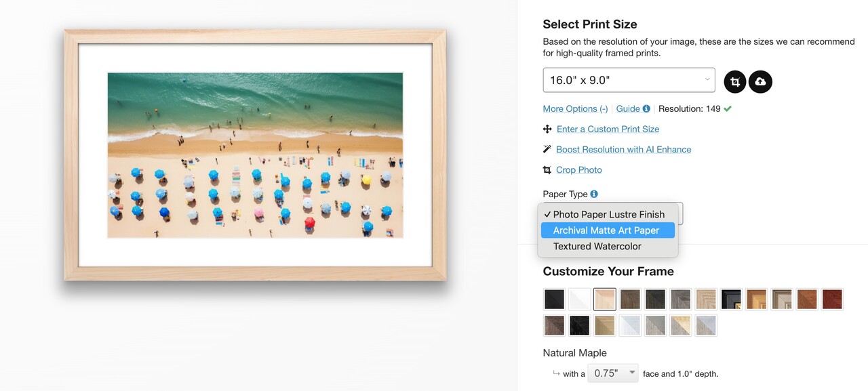Screen dimensions: 868x391
Task: Open the 16.0" x 9.0" print size dropdown
Action: (629, 80)
